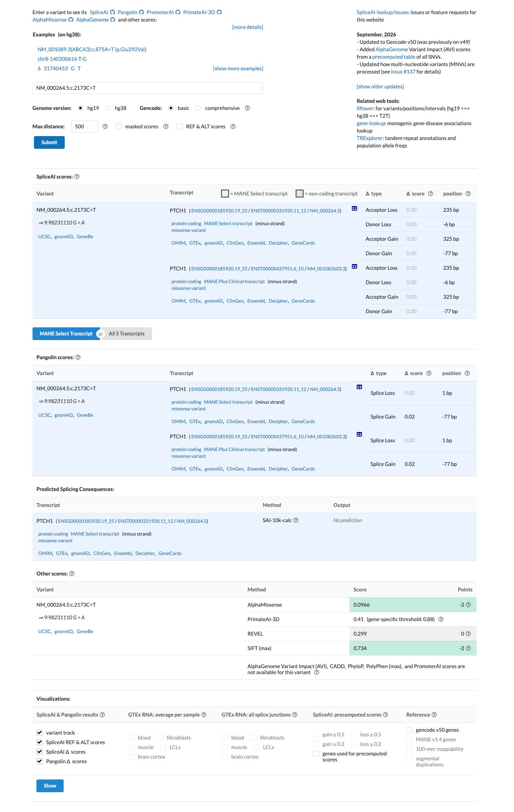Open the SpliceAI GitHub icon
The image size is (514, 812).
click(112, 12)
